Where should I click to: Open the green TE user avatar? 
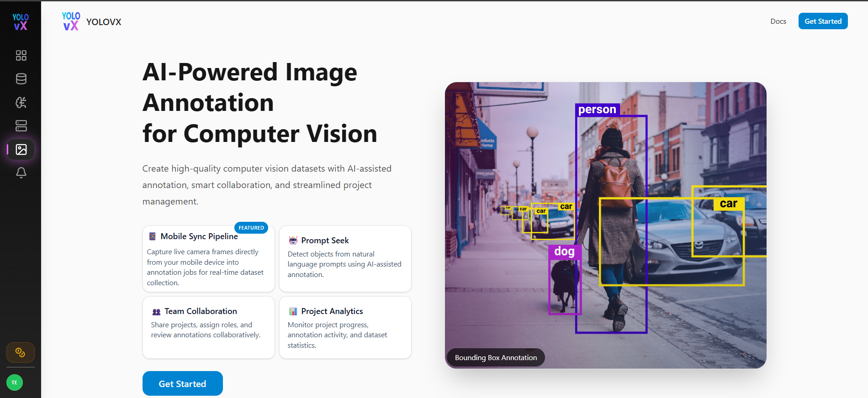click(15, 382)
